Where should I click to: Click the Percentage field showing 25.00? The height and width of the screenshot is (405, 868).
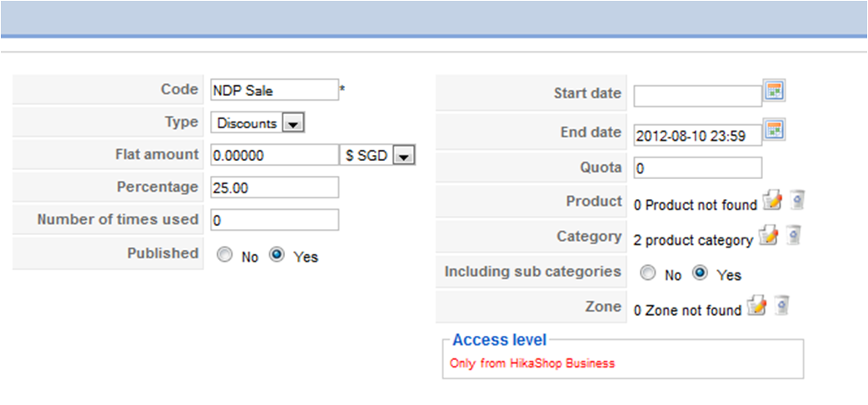(x=274, y=187)
